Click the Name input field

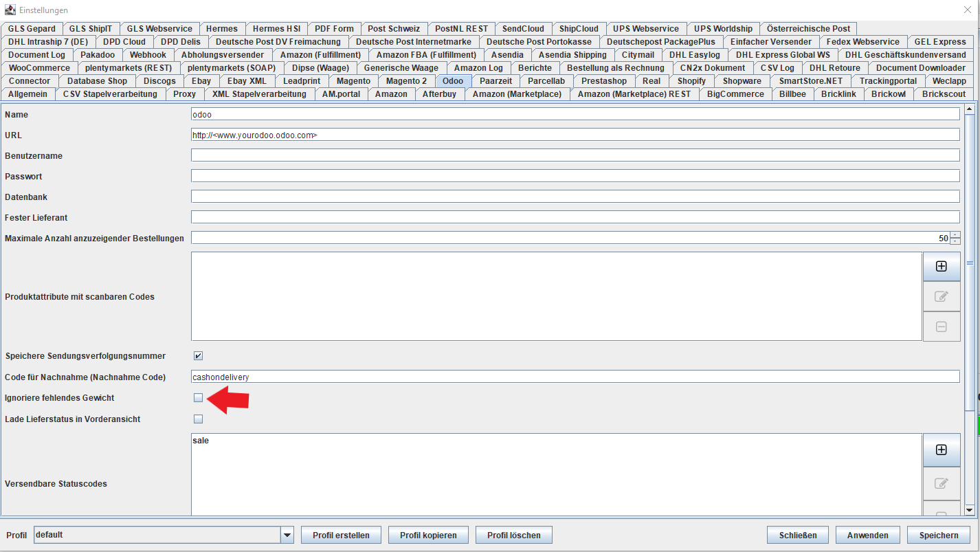coord(575,114)
